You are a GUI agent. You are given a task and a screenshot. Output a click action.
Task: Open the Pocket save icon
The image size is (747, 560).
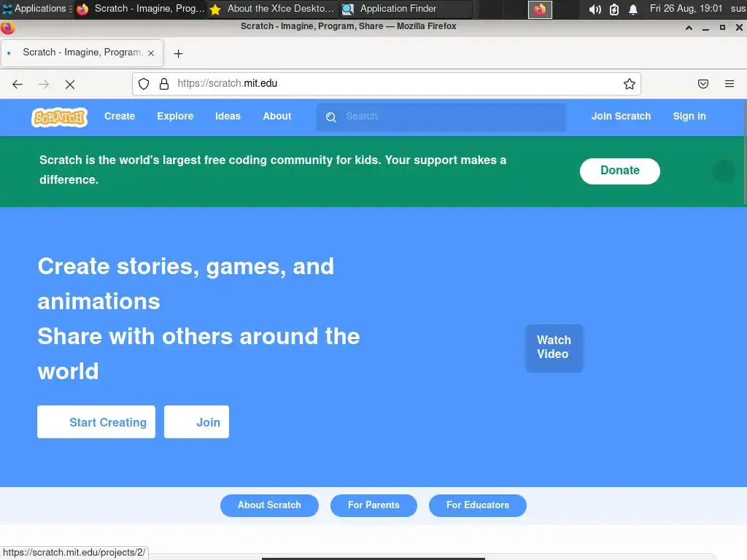click(703, 84)
